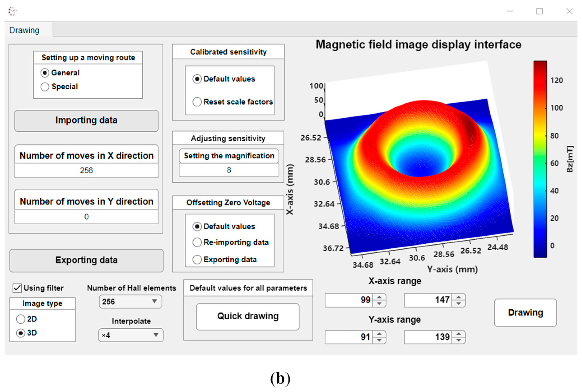Open the Number of Hall elements dropdown
Viewport: 583px width, 392px height.
click(x=130, y=302)
